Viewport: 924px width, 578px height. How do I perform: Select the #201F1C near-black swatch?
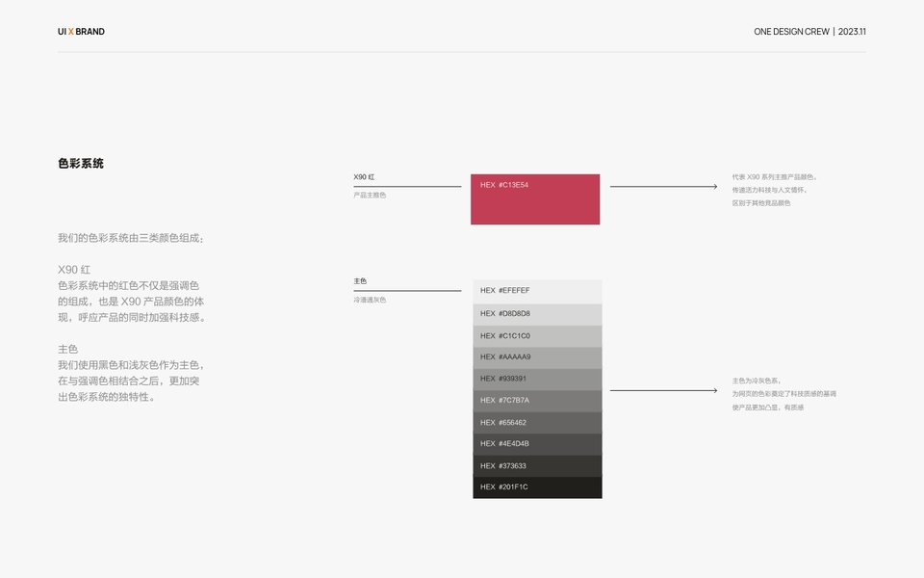click(x=537, y=487)
